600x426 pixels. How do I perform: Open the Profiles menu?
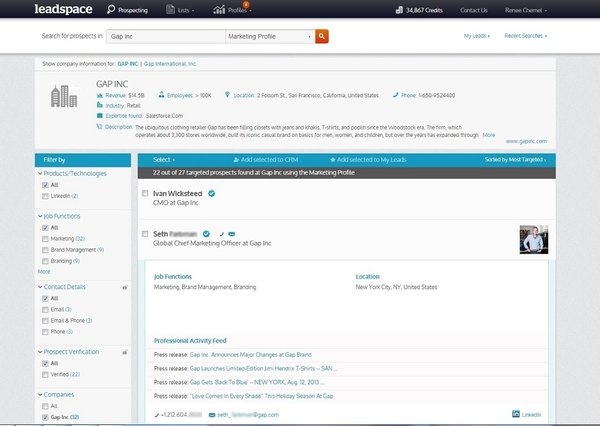pyautogui.click(x=240, y=10)
